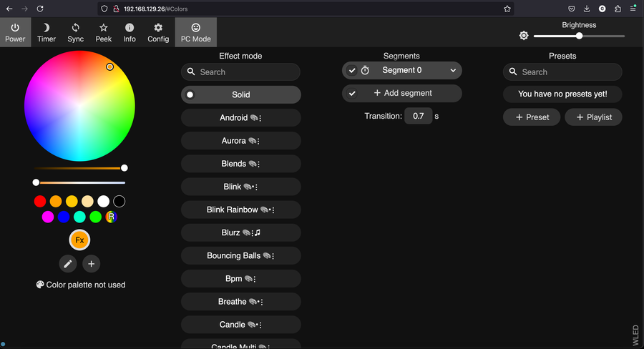The height and width of the screenshot is (349, 644).
Task: Open the Config settings
Action: [158, 32]
